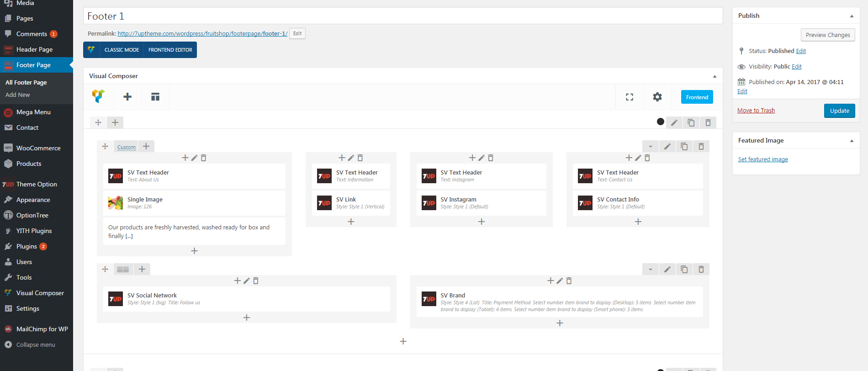Open Visual Composer page settings gear

click(x=657, y=97)
